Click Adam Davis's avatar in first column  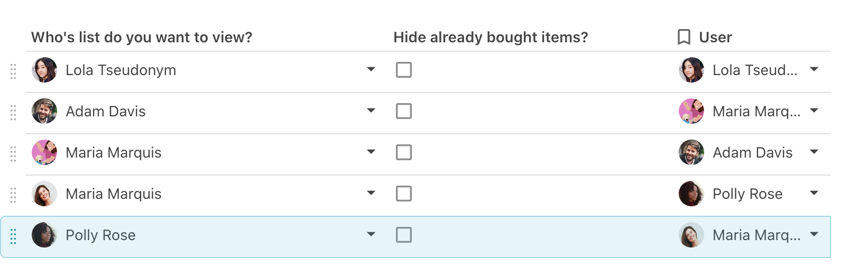point(44,111)
